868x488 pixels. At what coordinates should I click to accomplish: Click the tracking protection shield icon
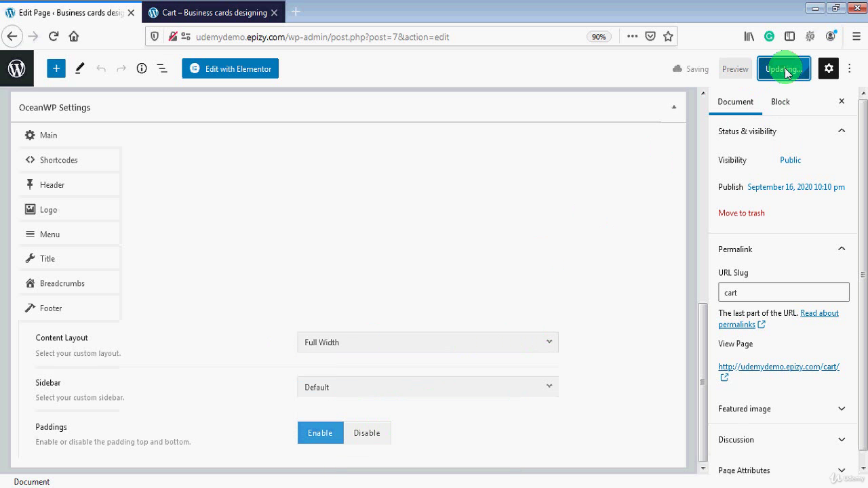pyautogui.click(x=155, y=37)
